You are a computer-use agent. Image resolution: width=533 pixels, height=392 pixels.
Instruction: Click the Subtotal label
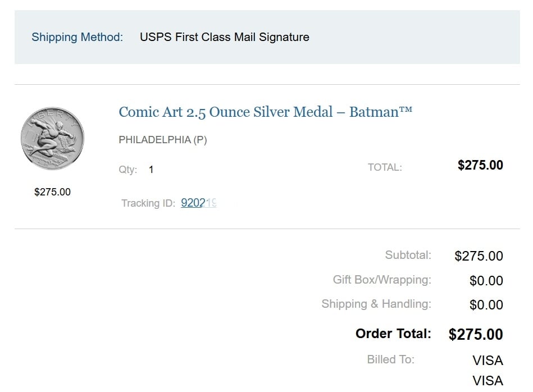(x=408, y=255)
